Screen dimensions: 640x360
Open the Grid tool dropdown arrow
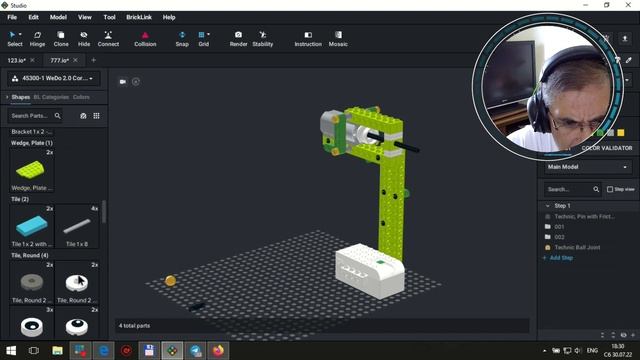[x=208, y=35]
